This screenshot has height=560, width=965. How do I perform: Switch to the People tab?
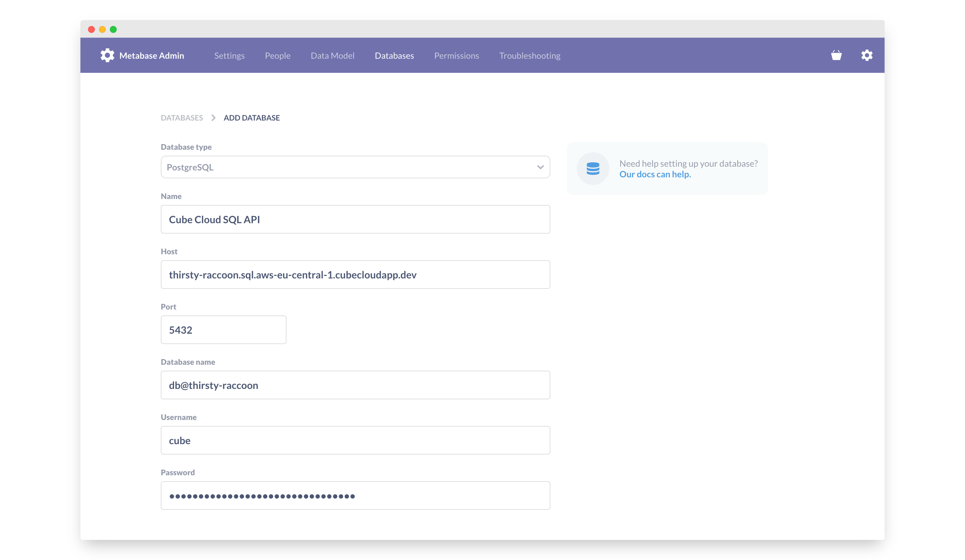coord(278,56)
